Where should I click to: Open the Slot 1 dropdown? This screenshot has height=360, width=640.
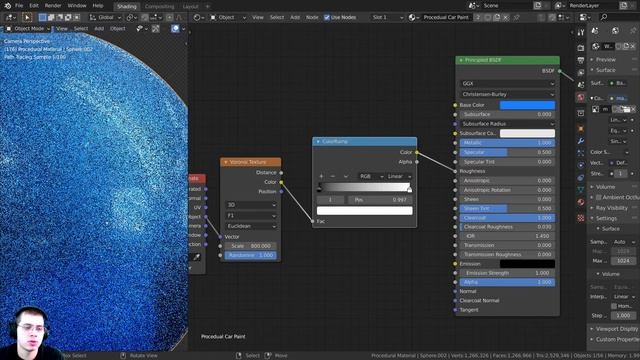click(387, 18)
